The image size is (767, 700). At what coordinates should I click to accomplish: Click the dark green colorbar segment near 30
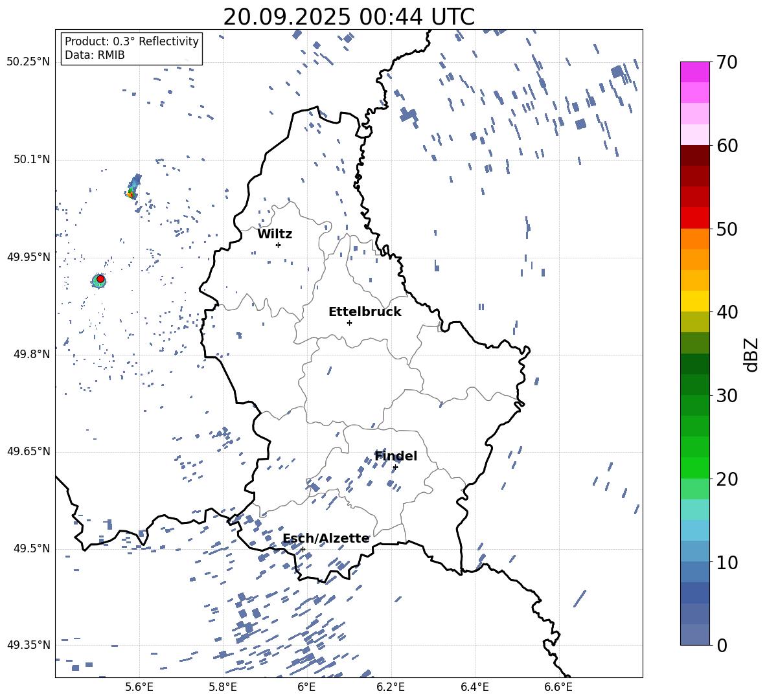pyautogui.click(x=694, y=385)
